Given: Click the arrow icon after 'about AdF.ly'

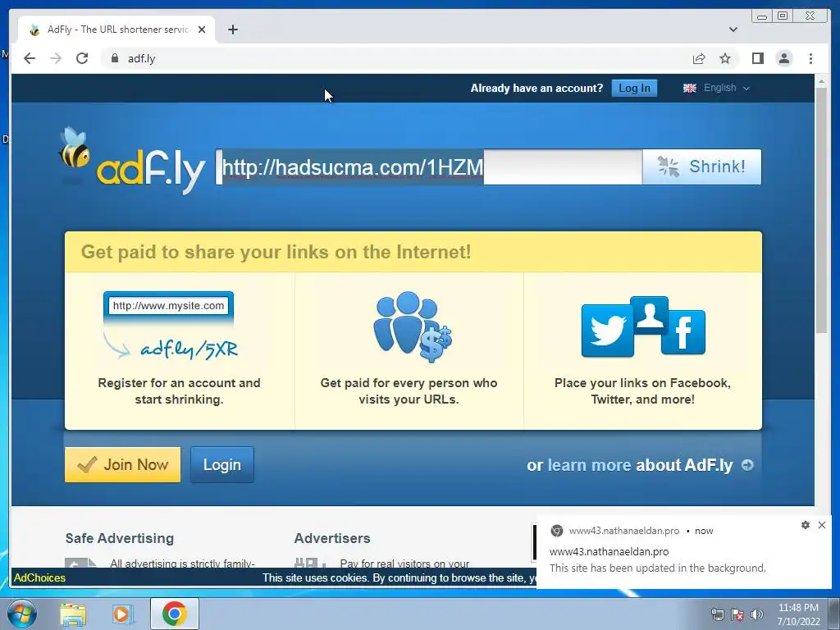Looking at the screenshot, I should 747,465.
